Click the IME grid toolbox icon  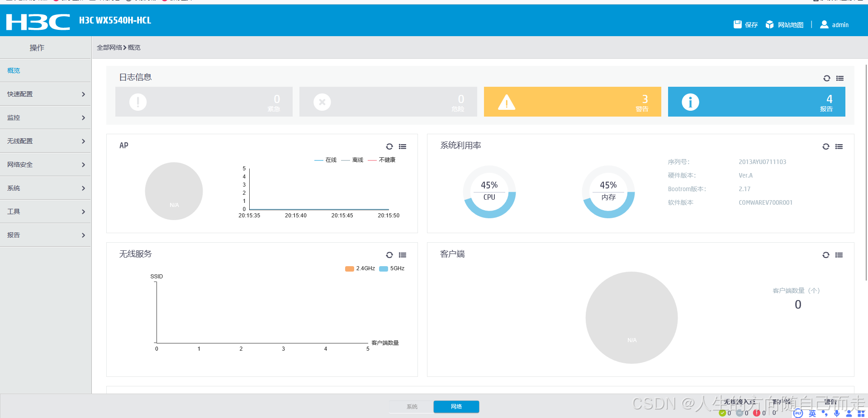tap(861, 413)
